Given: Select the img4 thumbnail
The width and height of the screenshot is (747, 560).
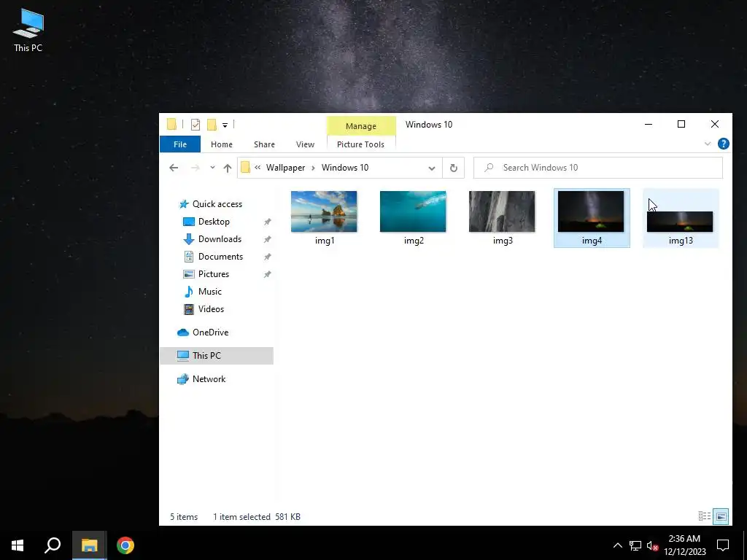Looking at the screenshot, I should 591,211.
